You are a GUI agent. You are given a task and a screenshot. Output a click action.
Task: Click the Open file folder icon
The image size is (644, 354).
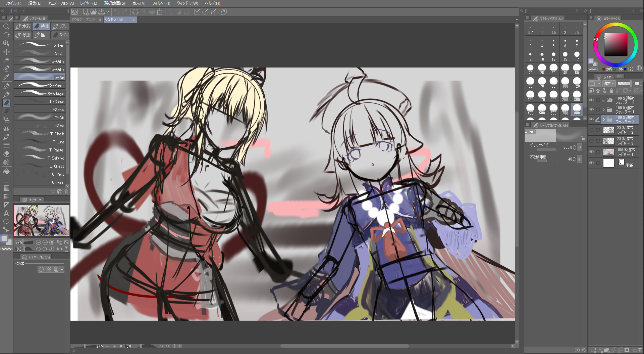pos(94,12)
